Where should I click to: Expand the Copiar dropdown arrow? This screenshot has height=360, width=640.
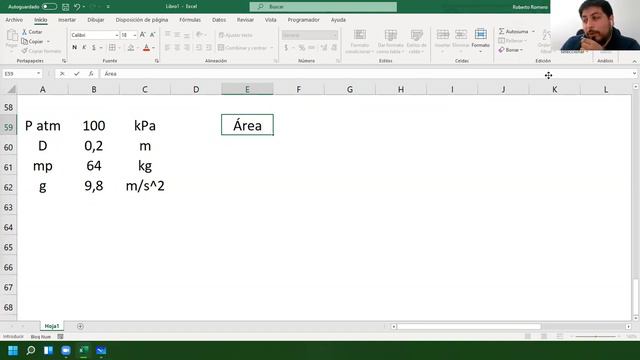coord(48,42)
